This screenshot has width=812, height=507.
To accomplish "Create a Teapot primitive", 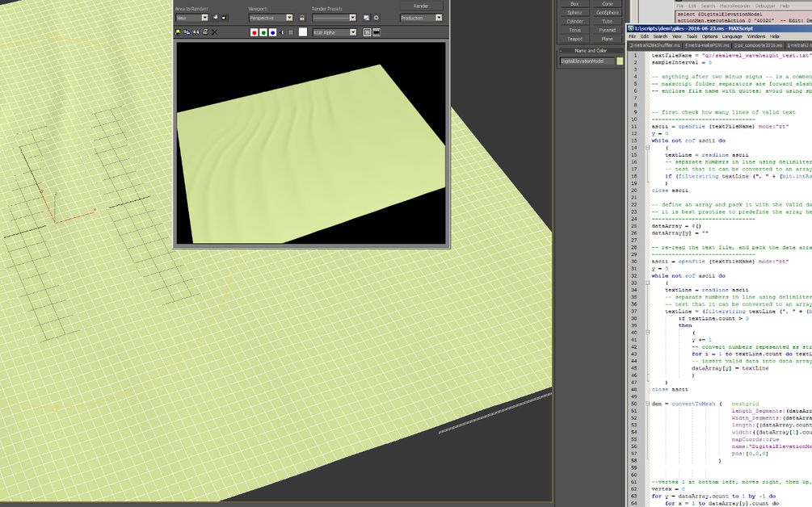I will (x=574, y=39).
